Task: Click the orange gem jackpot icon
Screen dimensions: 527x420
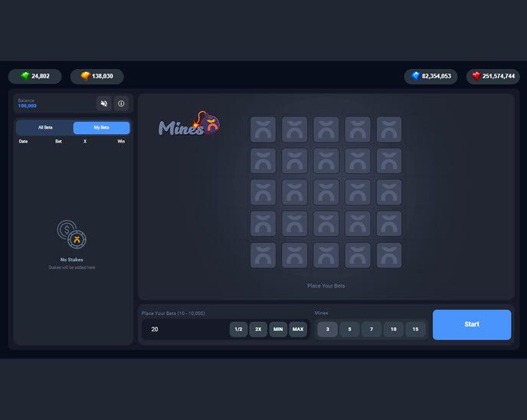Action: pos(86,77)
